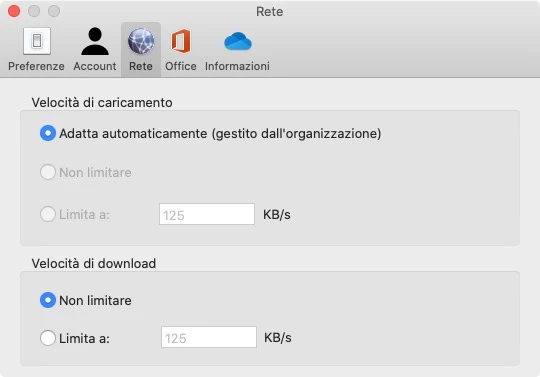Select the Rete globe icon

pos(141,41)
